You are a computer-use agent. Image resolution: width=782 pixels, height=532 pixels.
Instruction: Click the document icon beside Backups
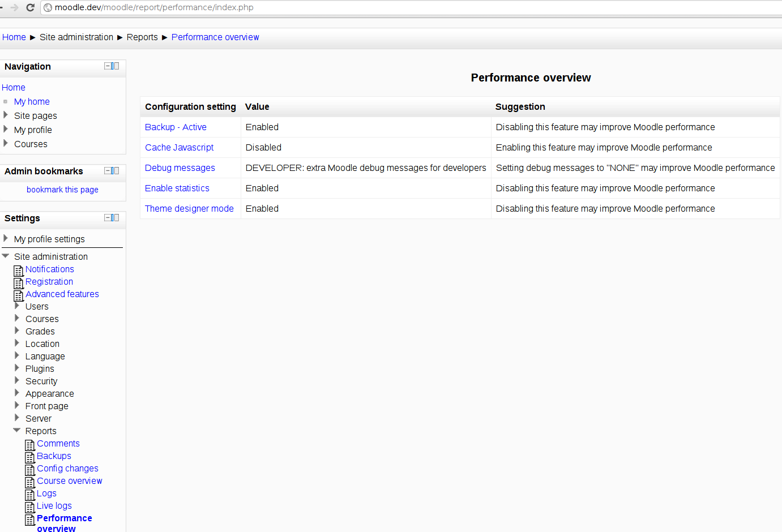coord(30,457)
